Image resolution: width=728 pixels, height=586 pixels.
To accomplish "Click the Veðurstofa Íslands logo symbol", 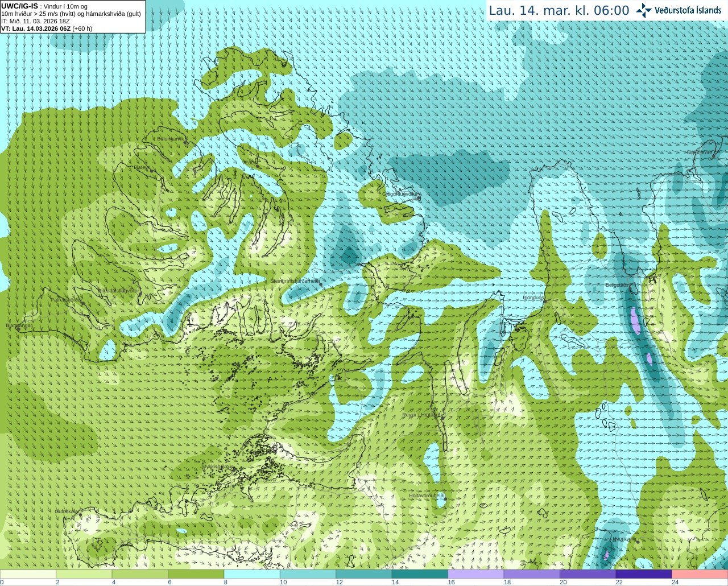I will click(644, 10).
